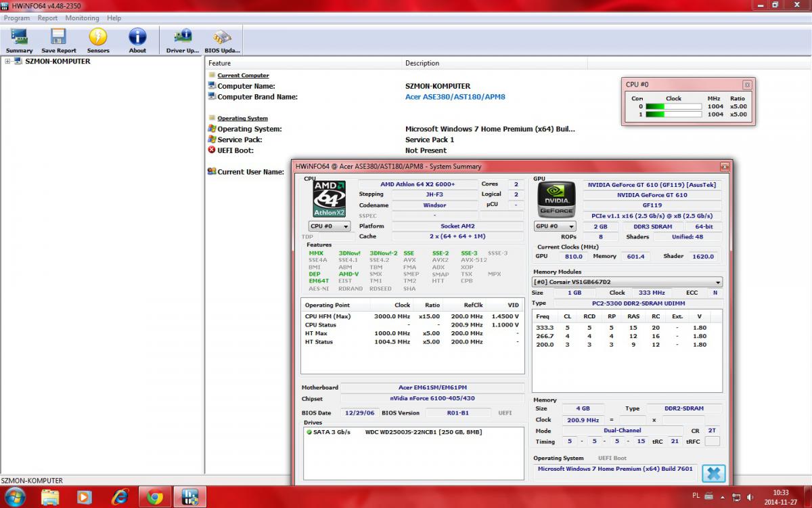Expand the SZMON-KOMPUTER tree node
The width and height of the screenshot is (812, 508).
tap(7, 62)
